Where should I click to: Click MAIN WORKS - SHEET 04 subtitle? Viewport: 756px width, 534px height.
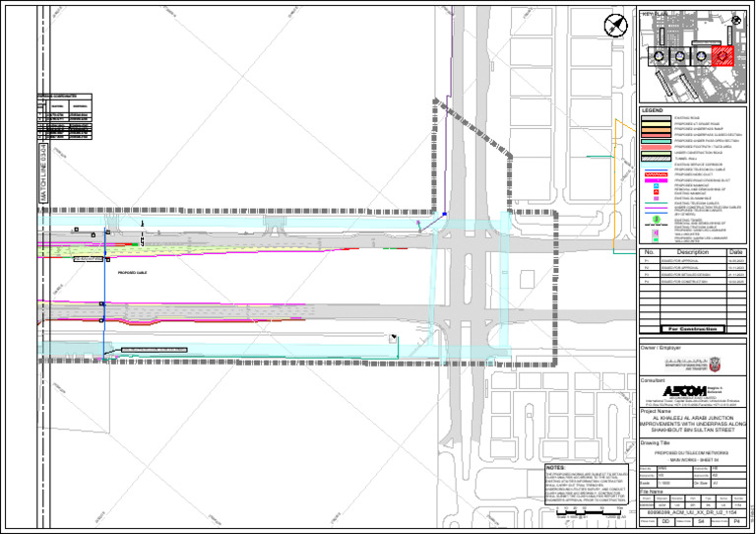pyautogui.click(x=691, y=460)
